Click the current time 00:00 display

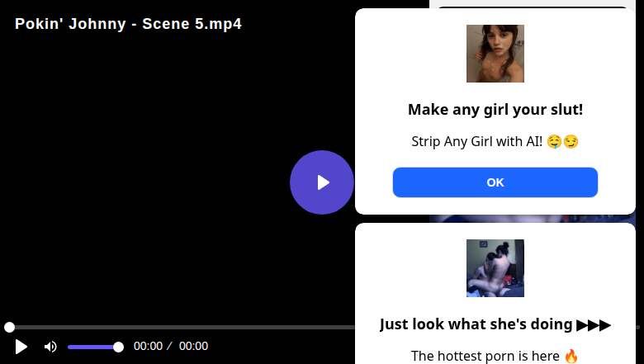tap(148, 347)
